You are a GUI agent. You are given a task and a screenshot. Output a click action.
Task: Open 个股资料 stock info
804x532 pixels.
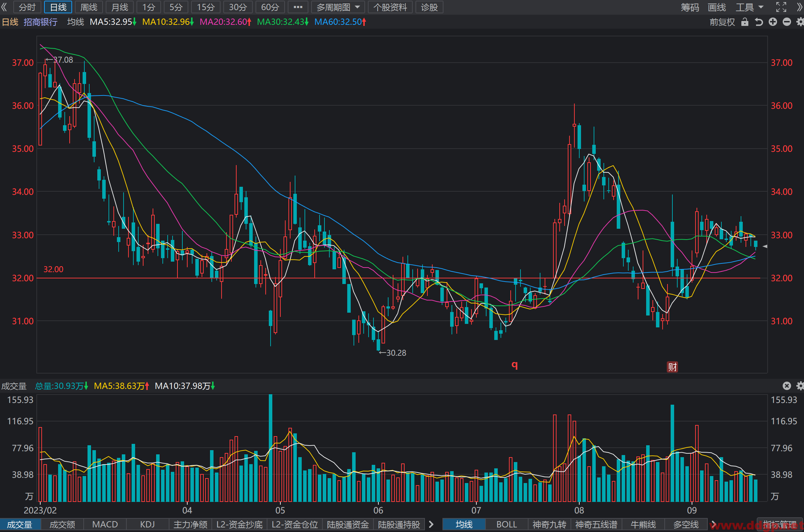point(390,7)
